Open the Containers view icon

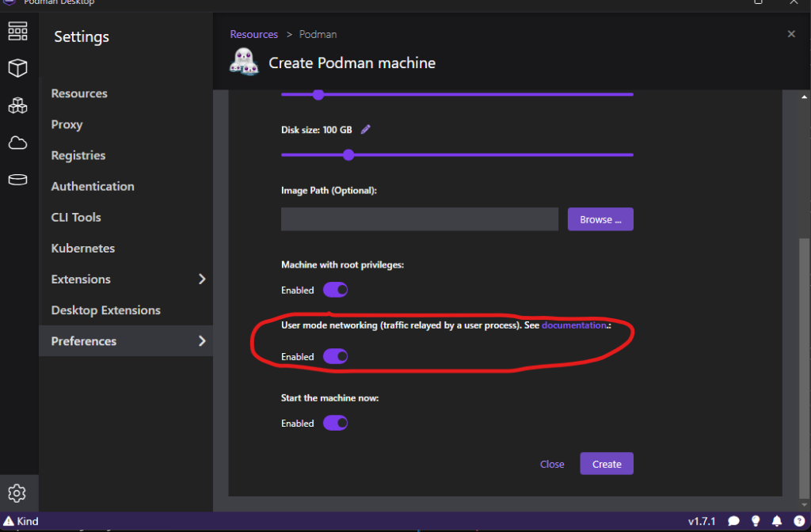coord(18,68)
